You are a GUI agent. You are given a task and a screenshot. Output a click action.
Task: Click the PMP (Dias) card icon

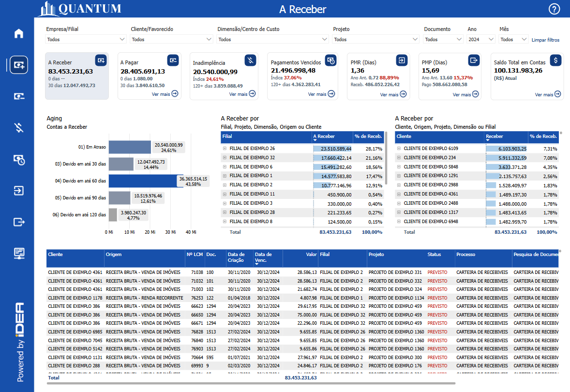473,60
